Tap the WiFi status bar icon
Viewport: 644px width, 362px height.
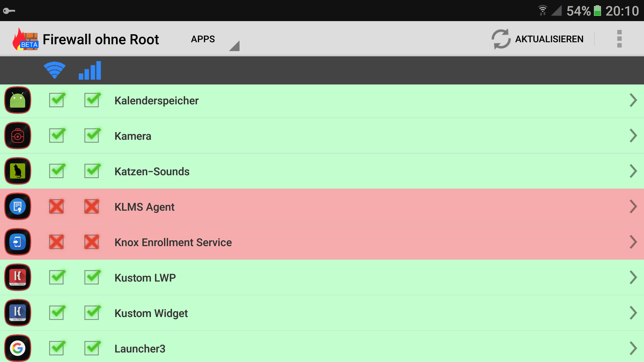click(542, 10)
